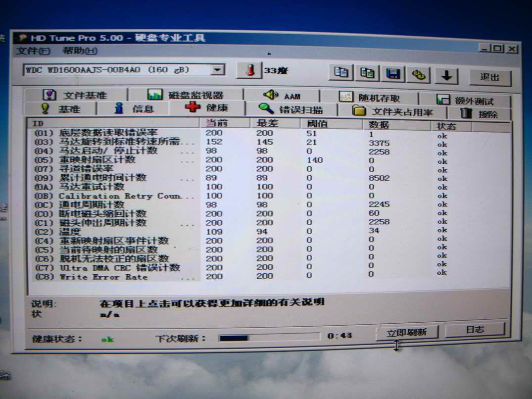Image resolution: width=532 pixels, height=399 pixels.
Task: Open the drive selection dropdown
Action: [x=217, y=70]
